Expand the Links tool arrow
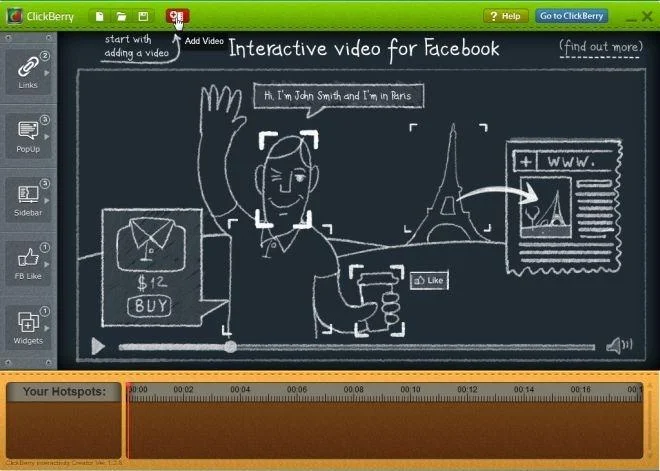The height and width of the screenshot is (471, 660). pyautogui.click(x=47, y=73)
